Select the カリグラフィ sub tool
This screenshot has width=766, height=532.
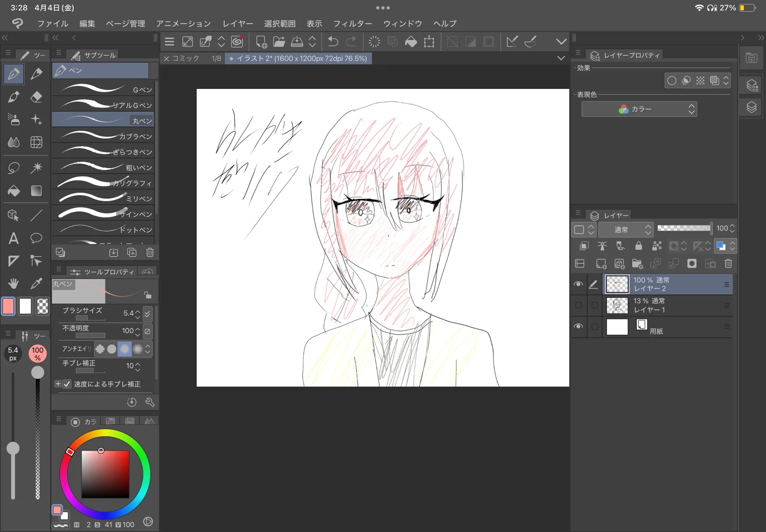103,183
